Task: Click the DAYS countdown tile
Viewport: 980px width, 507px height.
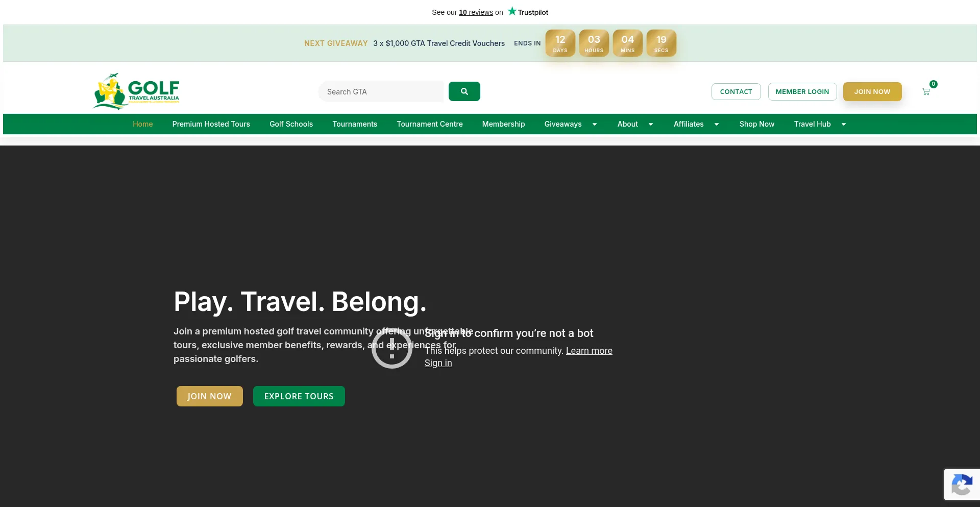Action: pos(560,43)
